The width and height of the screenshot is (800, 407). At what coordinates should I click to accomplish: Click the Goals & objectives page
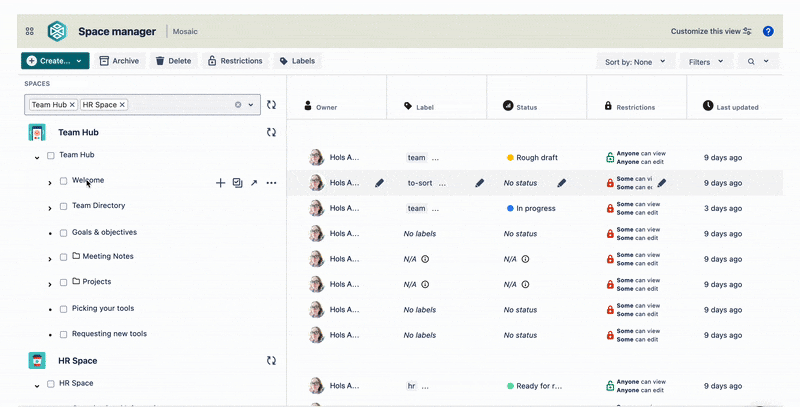(x=104, y=232)
